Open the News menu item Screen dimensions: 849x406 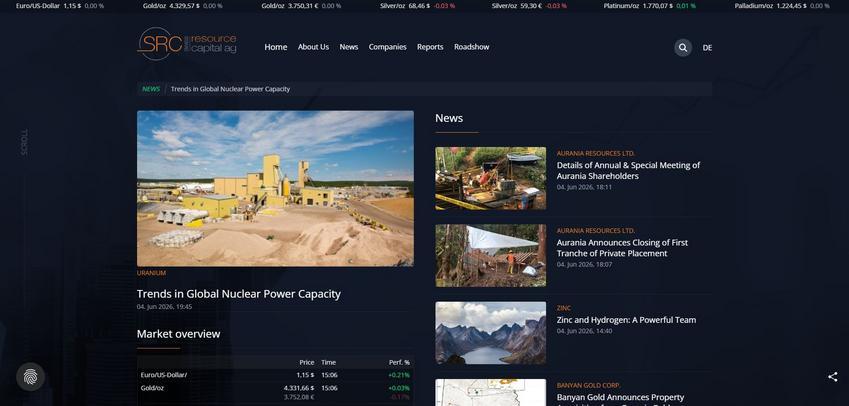(x=349, y=47)
